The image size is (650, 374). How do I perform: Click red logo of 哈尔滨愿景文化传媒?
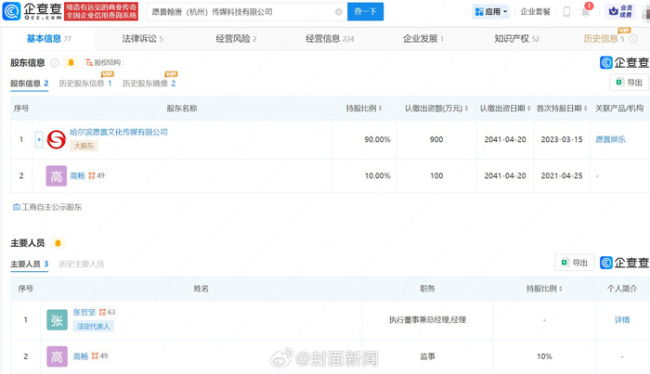[x=56, y=140]
